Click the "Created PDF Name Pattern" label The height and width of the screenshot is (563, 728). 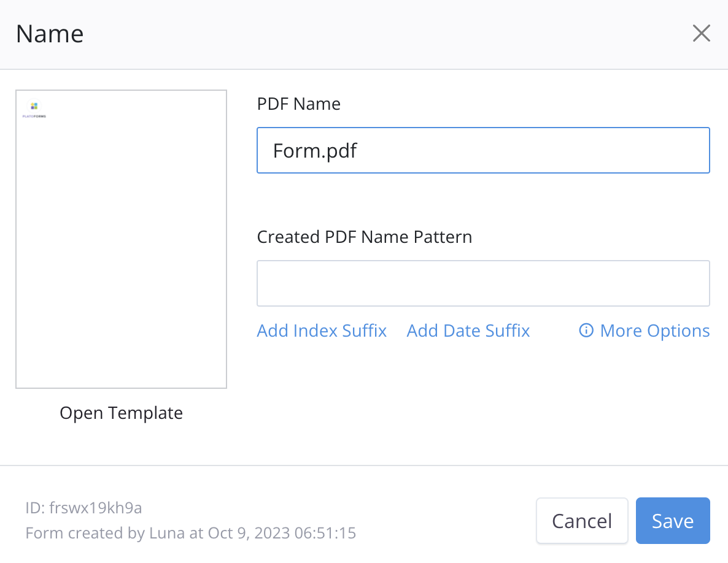click(x=365, y=237)
